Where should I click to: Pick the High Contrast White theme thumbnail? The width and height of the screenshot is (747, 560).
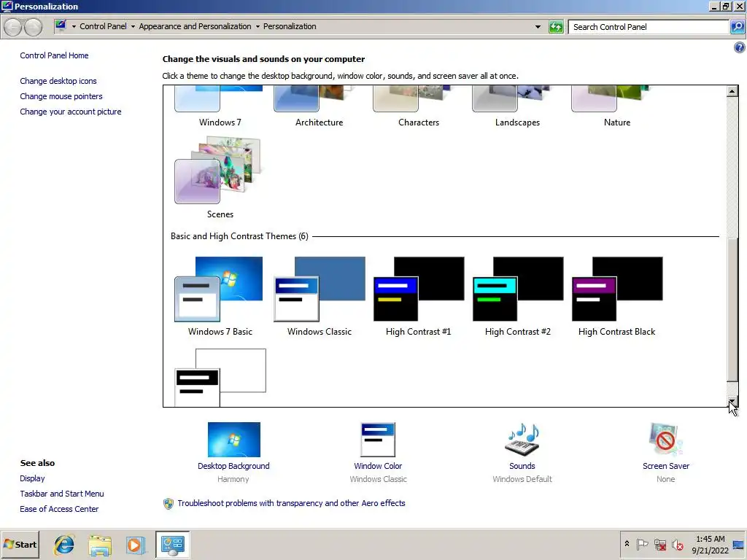click(220, 377)
